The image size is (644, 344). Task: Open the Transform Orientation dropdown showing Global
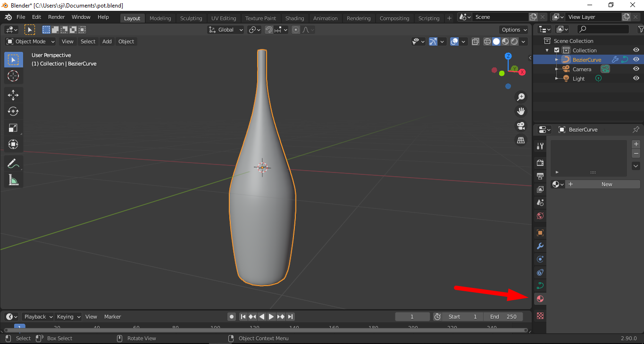225,30
